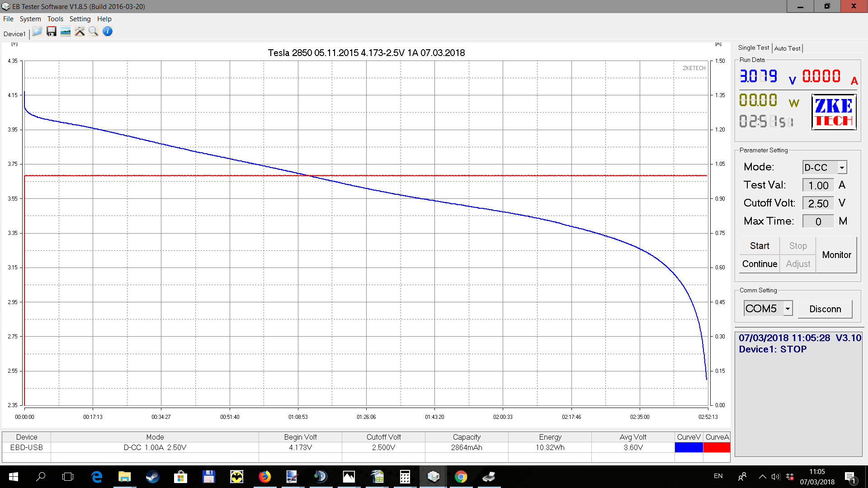
Task: Switch to the Auto Test tab
Action: 787,48
